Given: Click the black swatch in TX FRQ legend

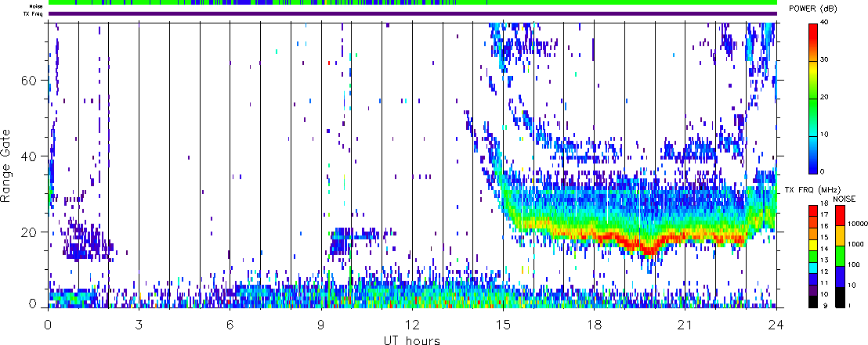Looking at the screenshot, I should (813, 302).
